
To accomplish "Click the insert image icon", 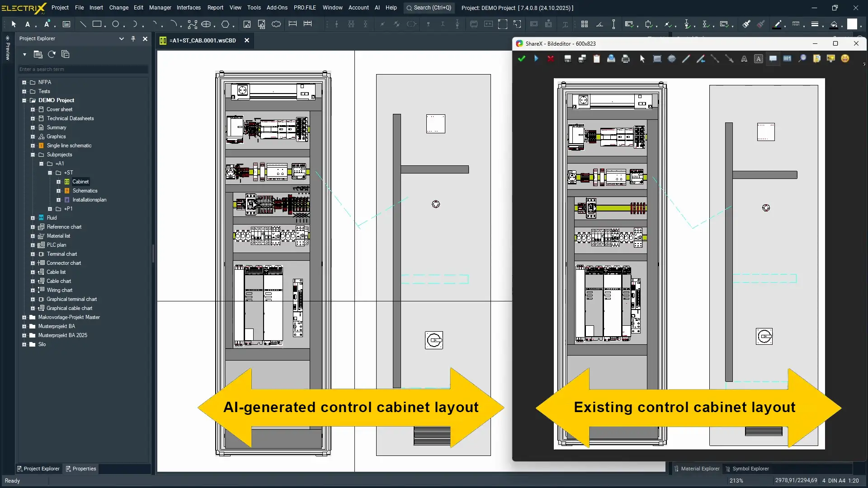I will coord(247,24).
